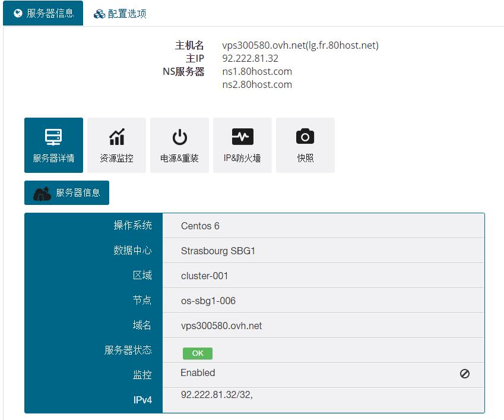Click the power icon for 电源&重装
The height and width of the screenshot is (420, 504).
coord(180,137)
